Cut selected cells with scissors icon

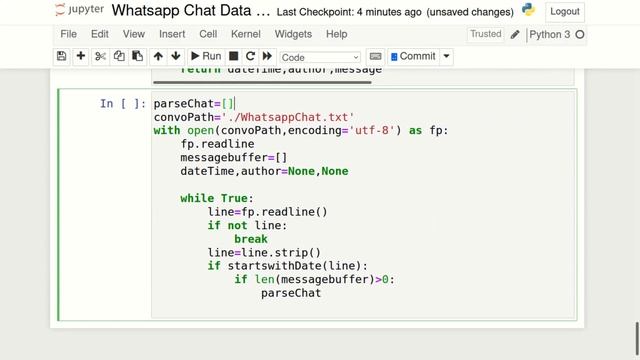pos(100,56)
